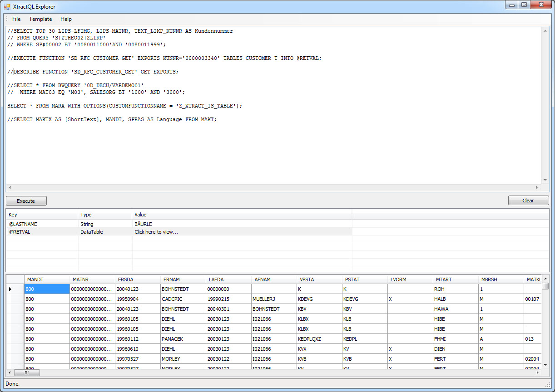This screenshot has width=555, height=392.
Task: Open the File menu
Action: click(x=16, y=19)
